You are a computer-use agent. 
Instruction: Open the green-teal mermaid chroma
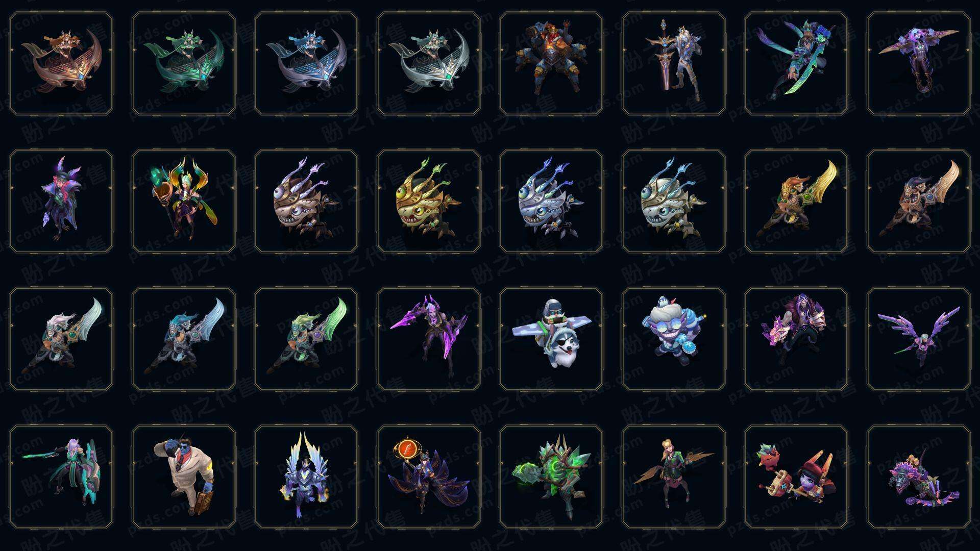[x=184, y=63]
